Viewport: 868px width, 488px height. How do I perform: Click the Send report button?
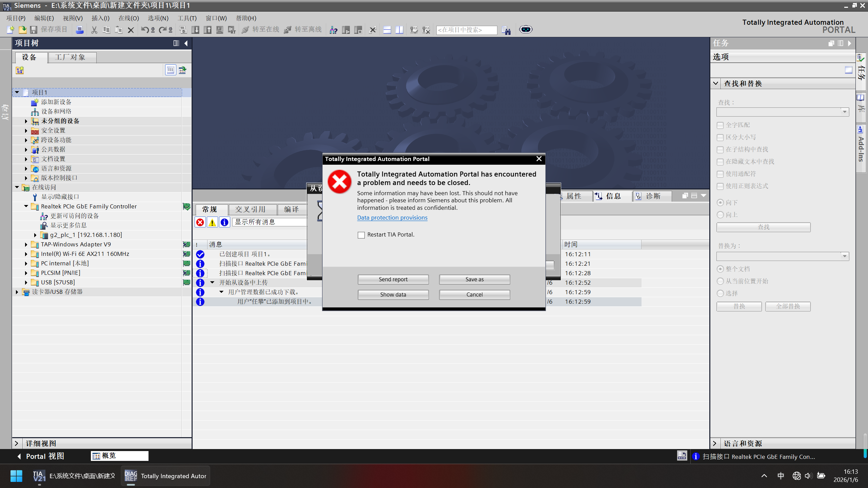pyautogui.click(x=393, y=279)
